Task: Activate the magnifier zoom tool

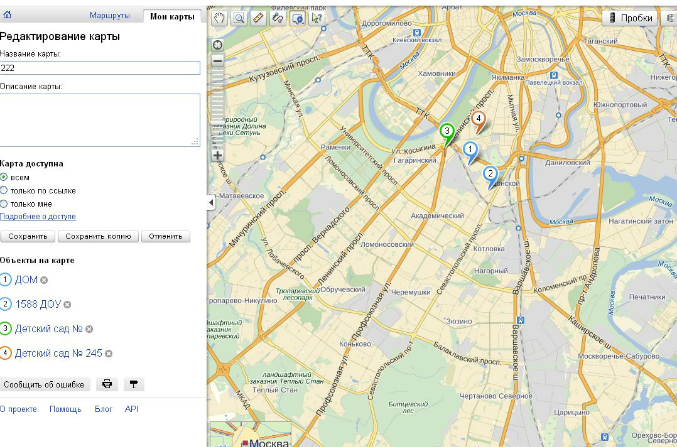Action: pos(239,18)
